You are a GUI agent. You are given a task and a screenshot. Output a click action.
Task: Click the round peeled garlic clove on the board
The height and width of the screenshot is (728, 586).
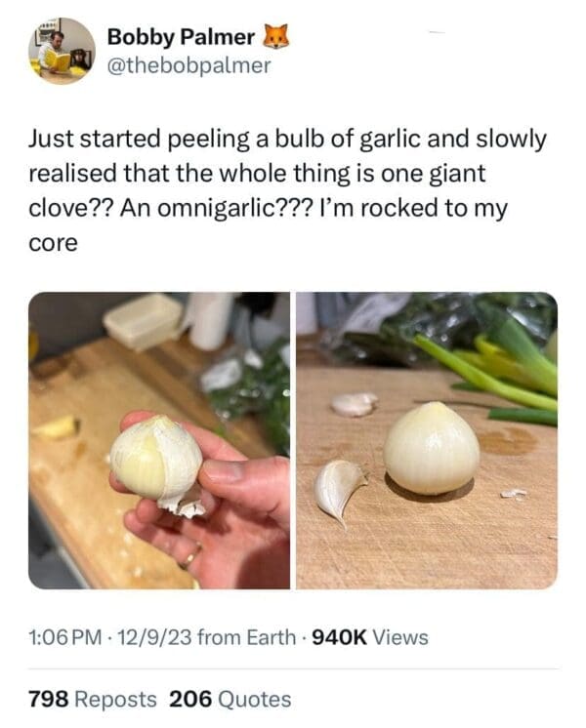[431, 448]
